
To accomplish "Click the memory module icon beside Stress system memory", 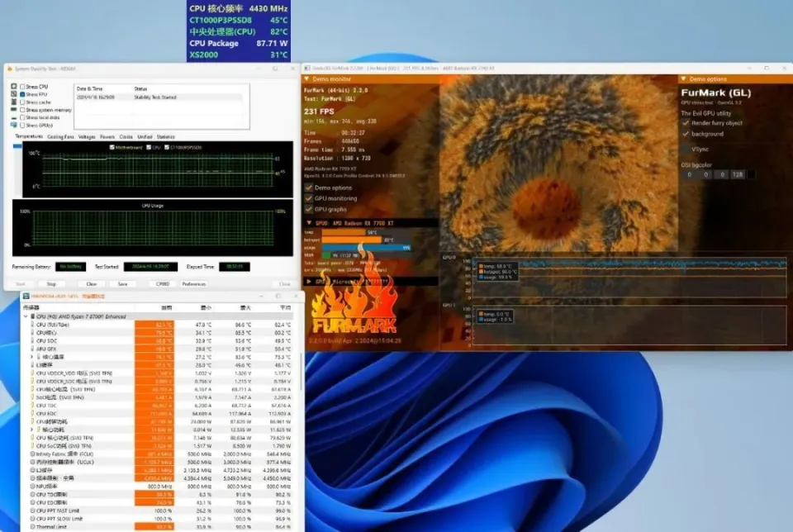I will pyautogui.click(x=14, y=110).
